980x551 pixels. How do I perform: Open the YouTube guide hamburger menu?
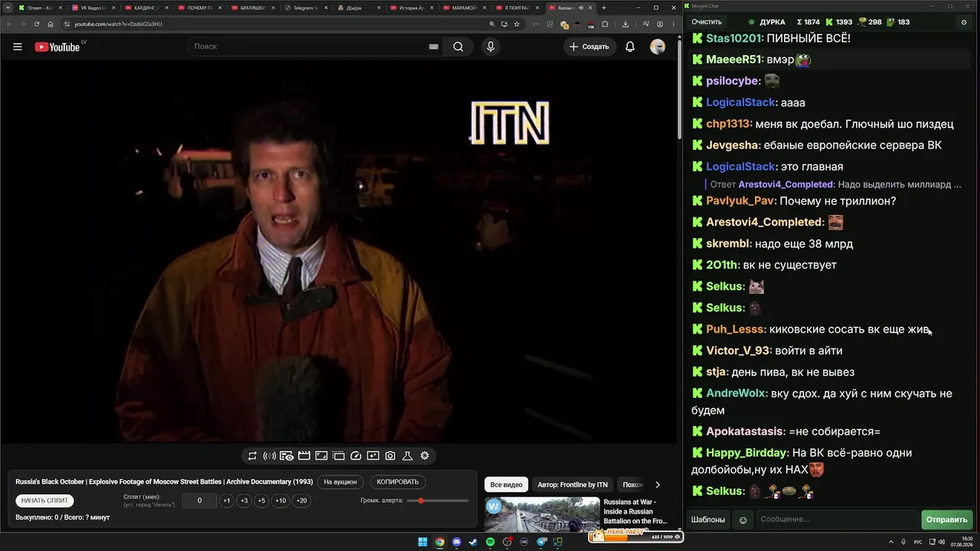(x=18, y=47)
